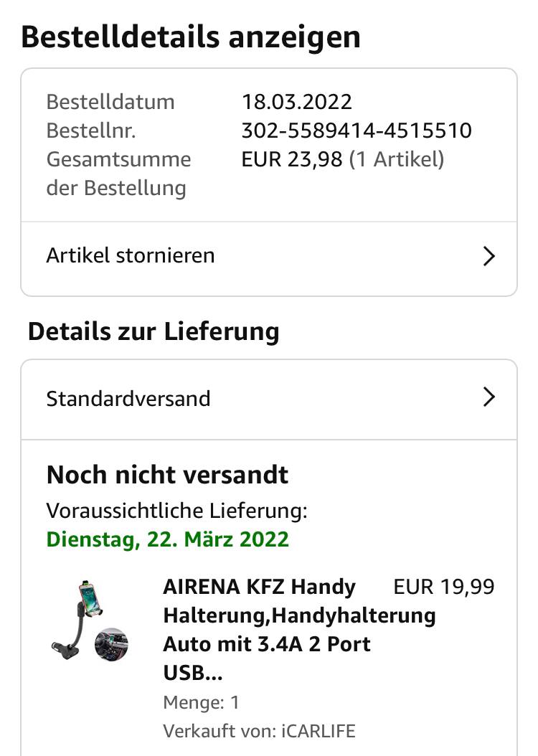Image resolution: width=538 pixels, height=756 pixels.
Task: Open the chevron beside Artikel stornieren
Action: [x=489, y=256]
